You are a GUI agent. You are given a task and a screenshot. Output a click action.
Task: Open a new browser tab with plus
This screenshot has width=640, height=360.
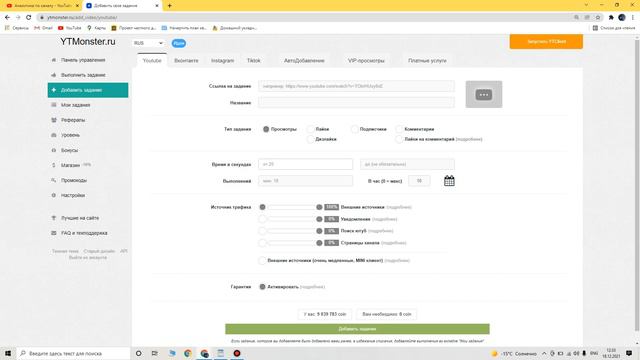point(169,6)
